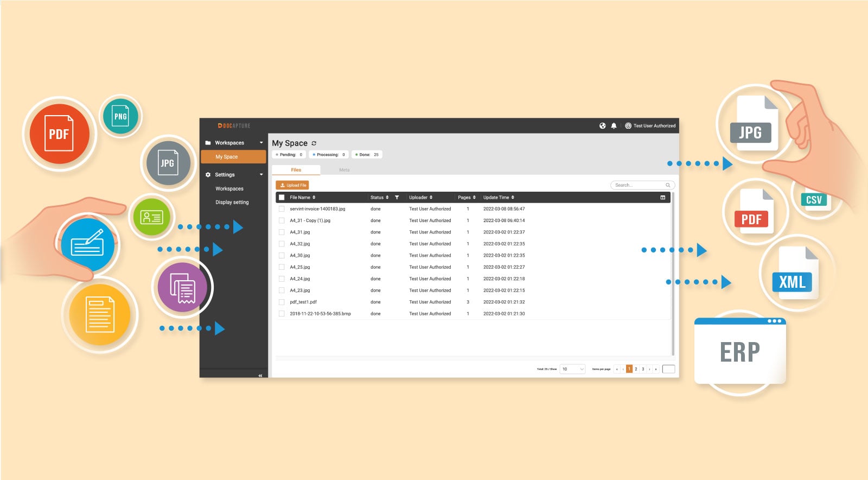Click the My Space page heading

[290, 143]
